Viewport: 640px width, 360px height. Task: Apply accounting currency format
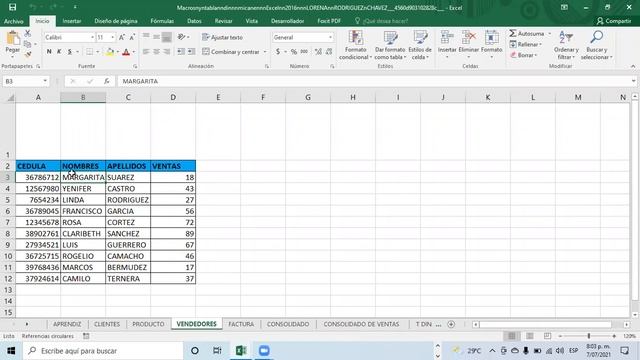(278, 52)
